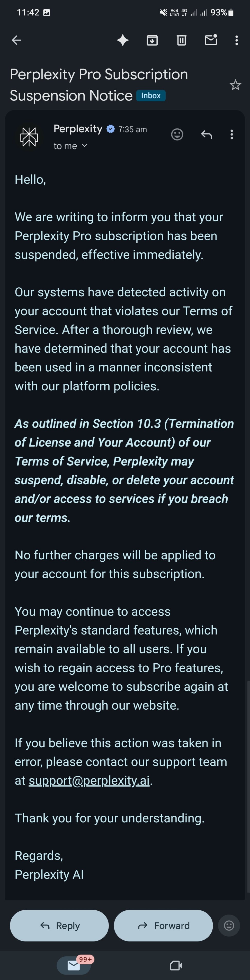Tap the Perplexity sender avatar
Screen dimensions: 250x980
29,137
